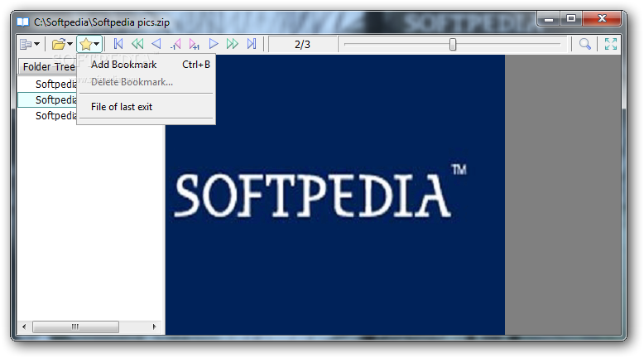Select the greyed-out Delete Bookmark... entry
The image size is (644, 358).
click(x=147, y=82)
